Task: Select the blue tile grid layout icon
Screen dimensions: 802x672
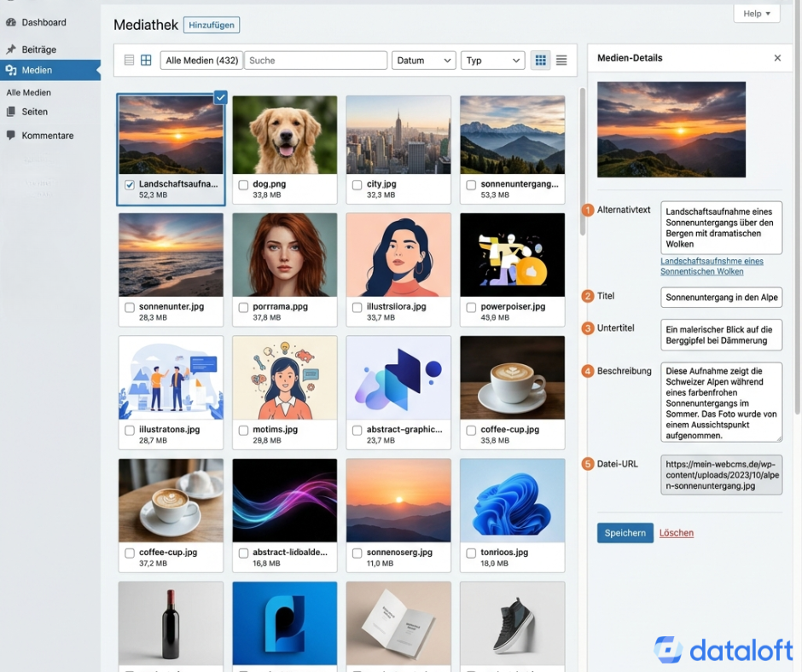Action: [x=541, y=61]
